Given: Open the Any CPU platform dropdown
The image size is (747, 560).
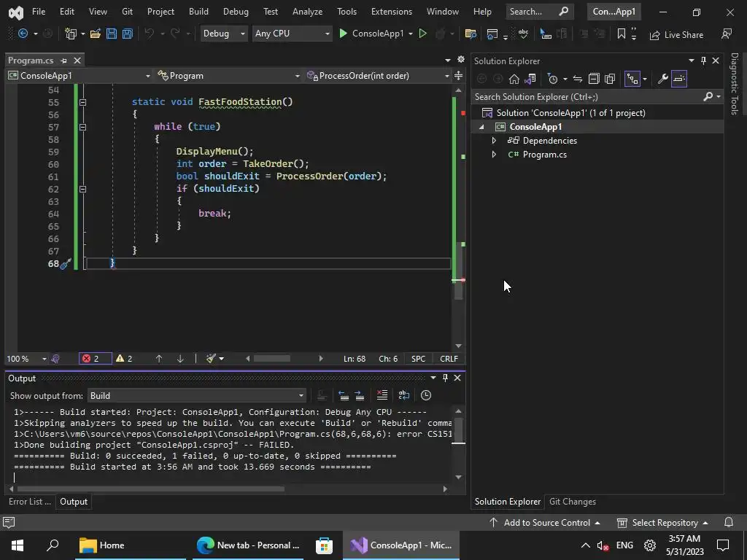Looking at the screenshot, I should (292, 34).
